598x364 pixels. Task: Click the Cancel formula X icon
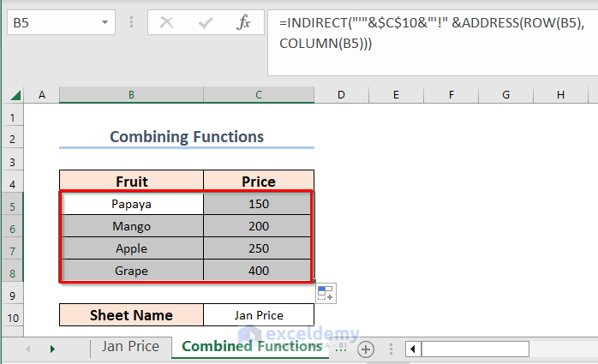[x=167, y=23]
